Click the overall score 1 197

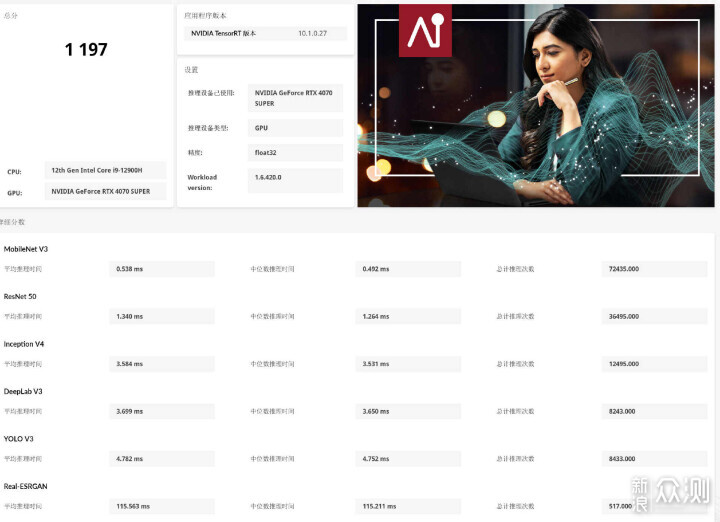pyautogui.click(x=86, y=50)
